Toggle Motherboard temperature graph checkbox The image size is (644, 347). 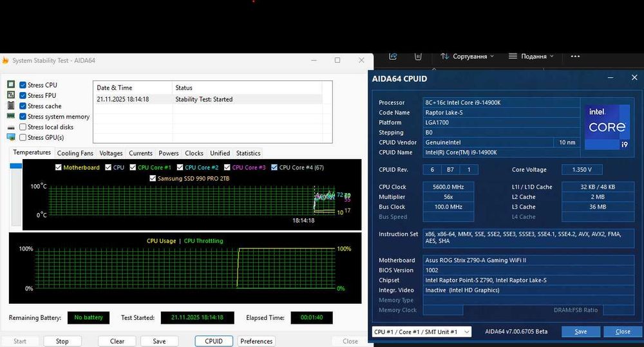point(59,167)
